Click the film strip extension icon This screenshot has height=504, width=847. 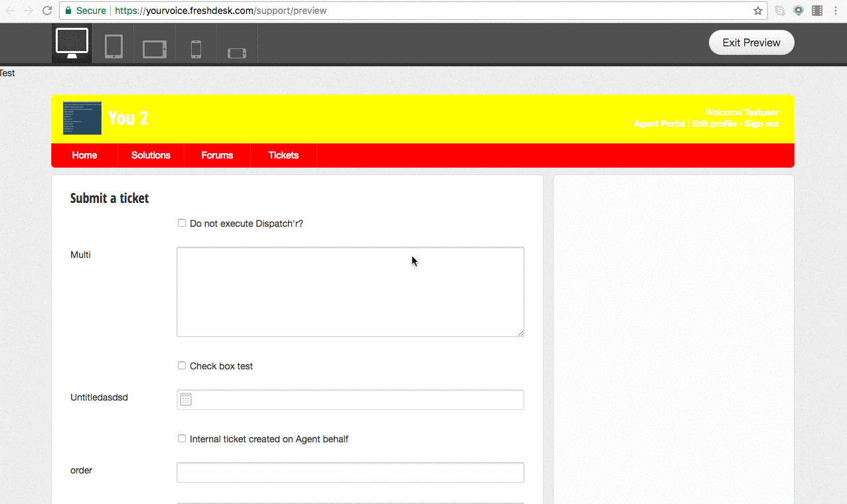point(817,11)
